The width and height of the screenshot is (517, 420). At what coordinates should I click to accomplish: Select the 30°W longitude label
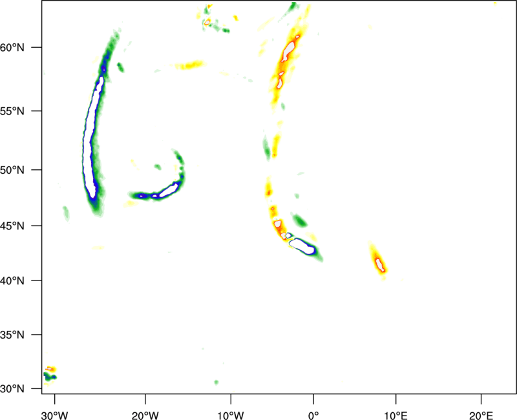pos(54,415)
